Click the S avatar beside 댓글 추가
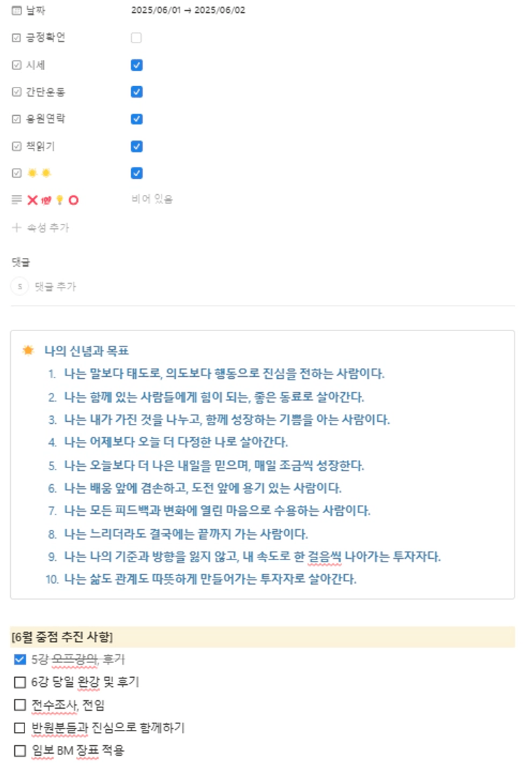 point(20,286)
